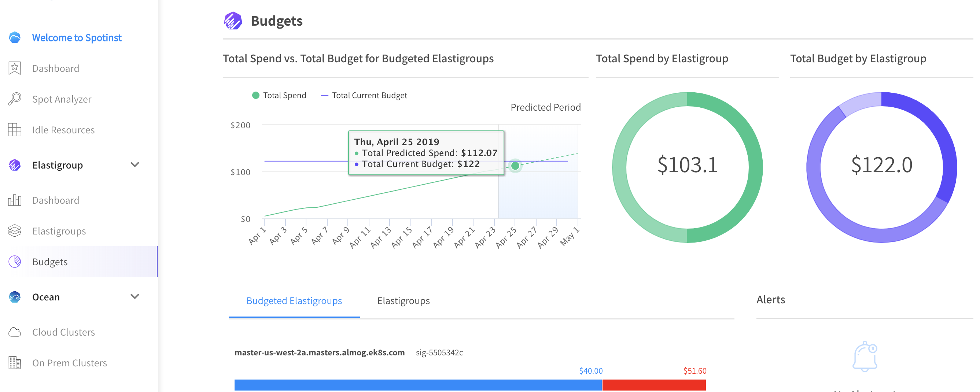Toggle the Total Current Budget legend series
Viewport: 980px width, 392px height.
tap(364, 95)
